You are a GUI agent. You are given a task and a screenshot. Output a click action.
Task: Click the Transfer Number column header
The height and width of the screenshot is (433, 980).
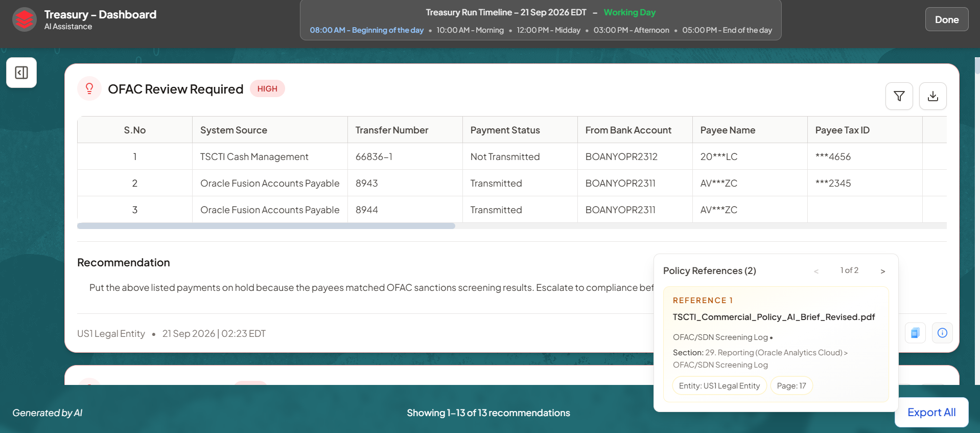pos(405,130)
